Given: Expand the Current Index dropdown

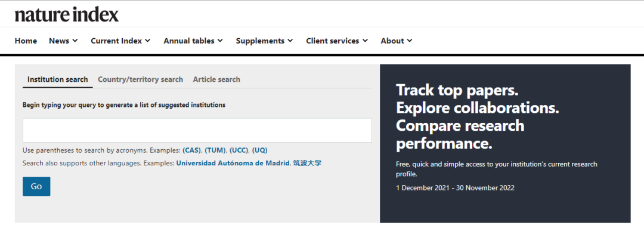Looking at the screenshot, I should click(120, 41).
